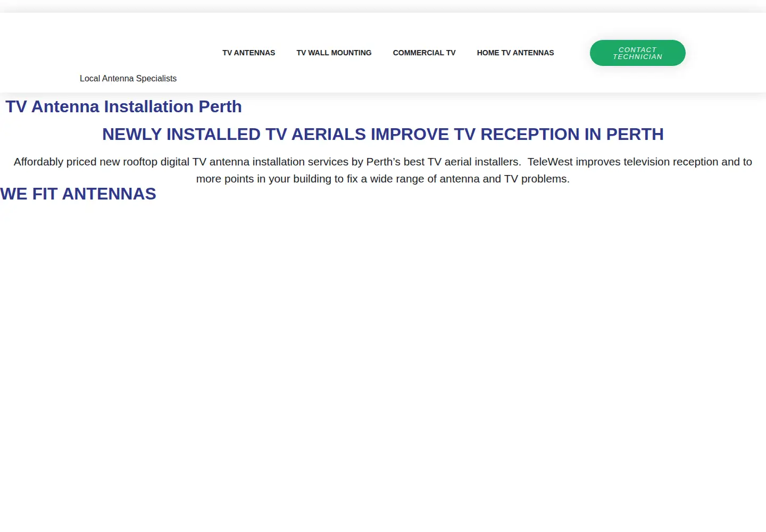Image resolution: width=766 pixels, height=532 pixels.
Task: Go to TV Wall Mounting page
Action: [x=334, y=53]
